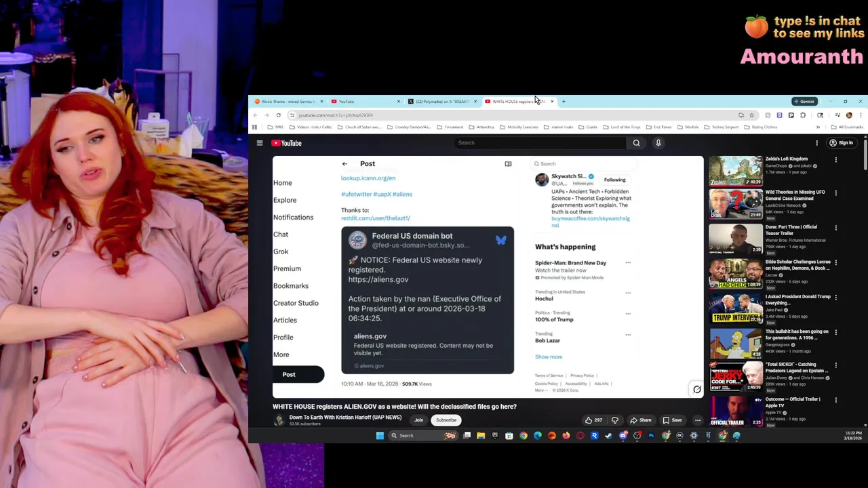Open Discord from the taskbar
Screen dimensions: 868x488
623,436
